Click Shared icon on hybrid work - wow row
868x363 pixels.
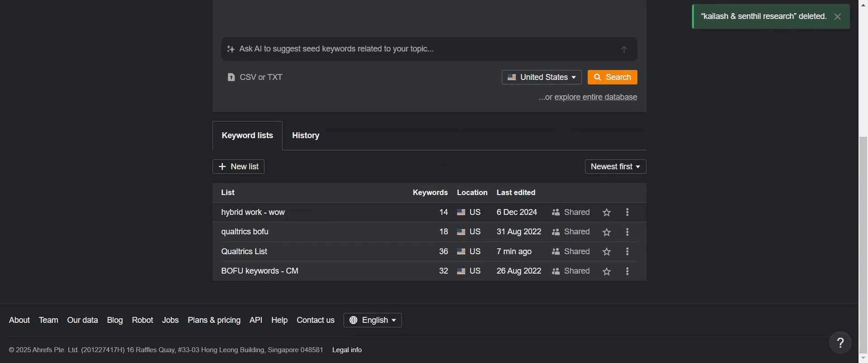click(x=556, y=212)
